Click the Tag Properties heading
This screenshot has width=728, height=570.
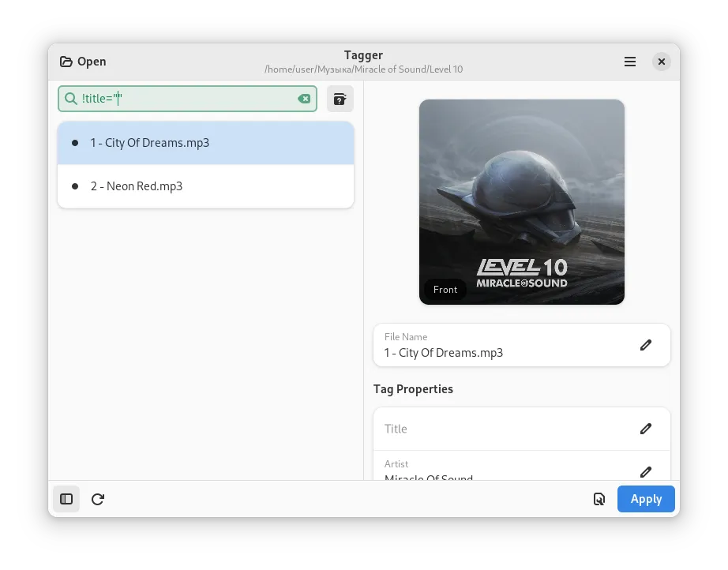[x=413, y=389]
